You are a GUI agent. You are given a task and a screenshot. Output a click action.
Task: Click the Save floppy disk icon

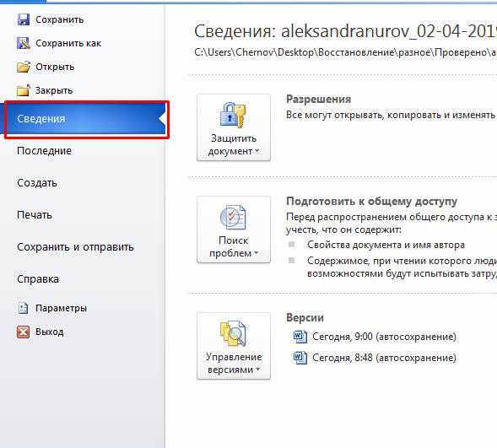click(23, 19)
